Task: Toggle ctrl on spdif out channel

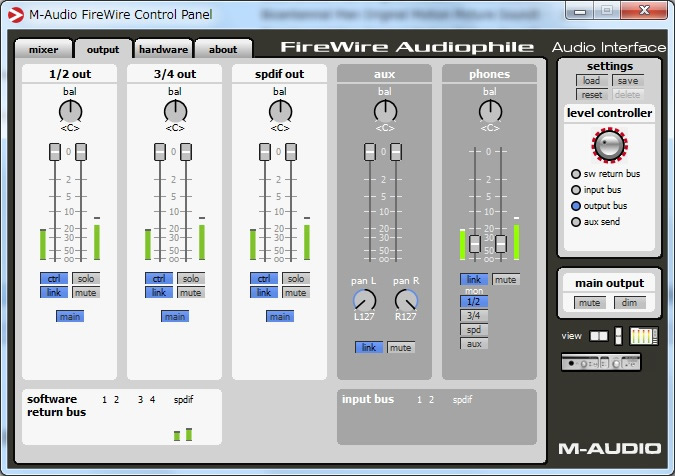Action: click(264, 278)
